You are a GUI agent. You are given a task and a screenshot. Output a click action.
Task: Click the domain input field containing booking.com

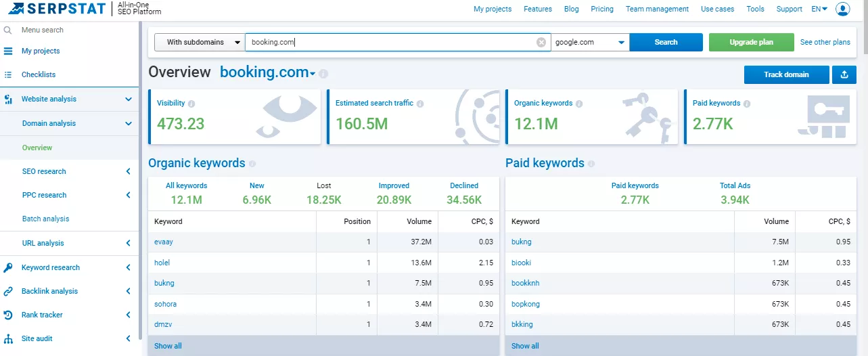pyautogui.click(x=398, y=42)
